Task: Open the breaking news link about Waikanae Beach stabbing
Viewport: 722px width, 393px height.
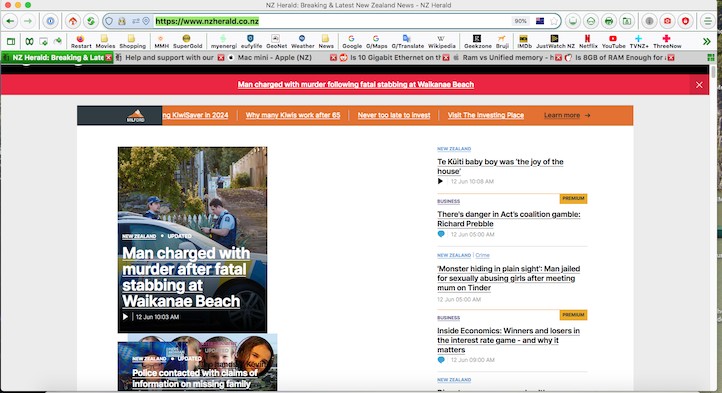Action: [x=355, y=84]
